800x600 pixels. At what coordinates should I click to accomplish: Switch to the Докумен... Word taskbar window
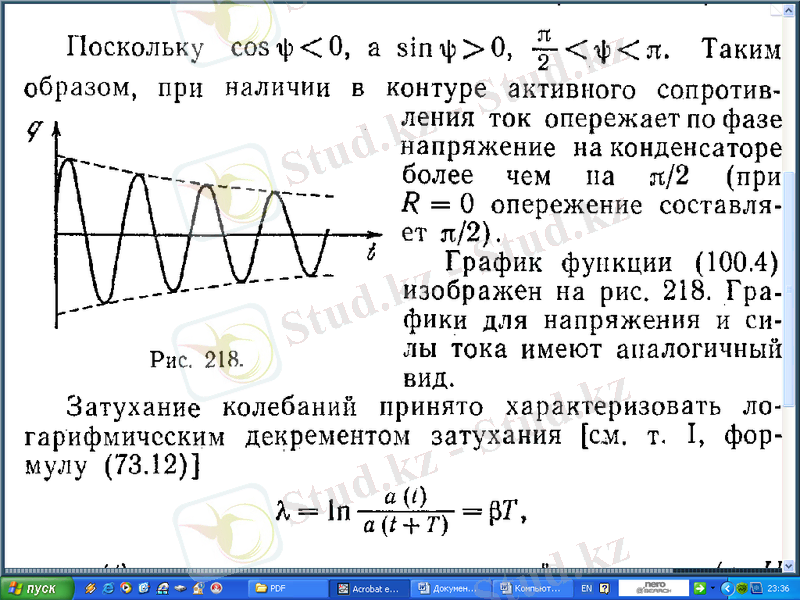click(451, 588)
